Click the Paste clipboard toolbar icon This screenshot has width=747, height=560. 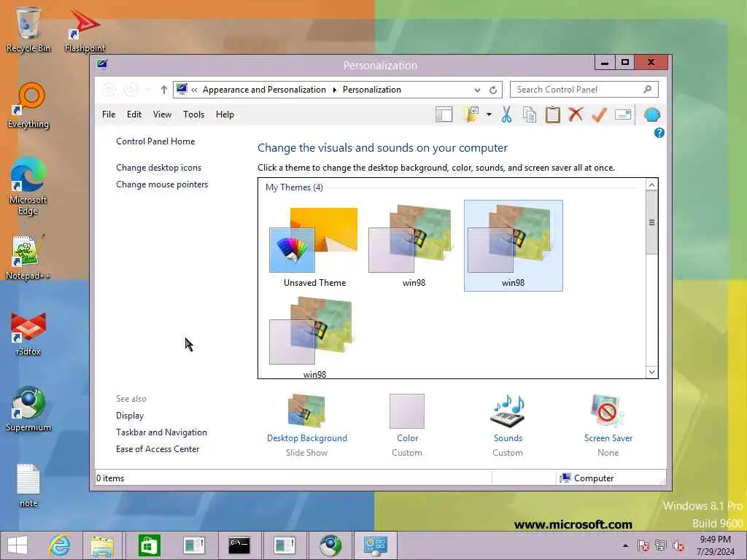pos(553,114)
